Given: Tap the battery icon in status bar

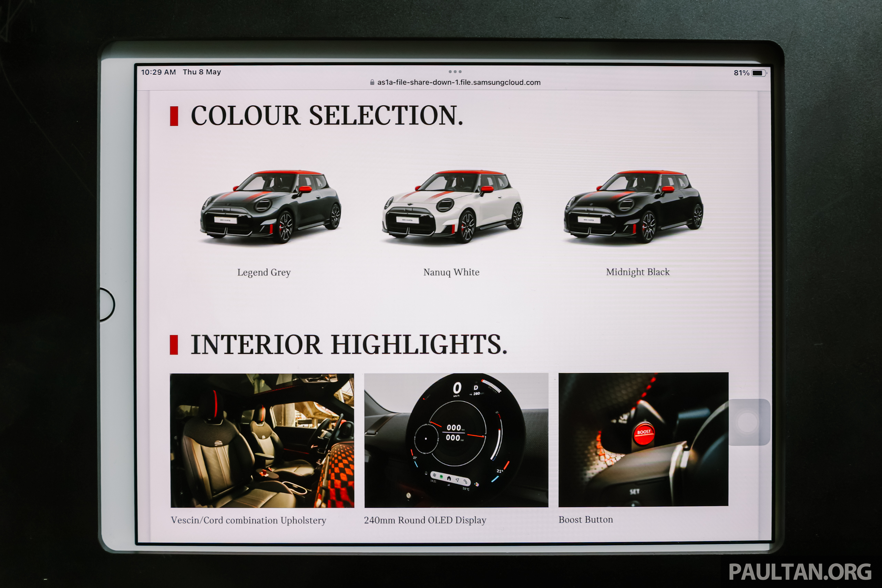Looking at the screenshot, I should click(758, 73).
